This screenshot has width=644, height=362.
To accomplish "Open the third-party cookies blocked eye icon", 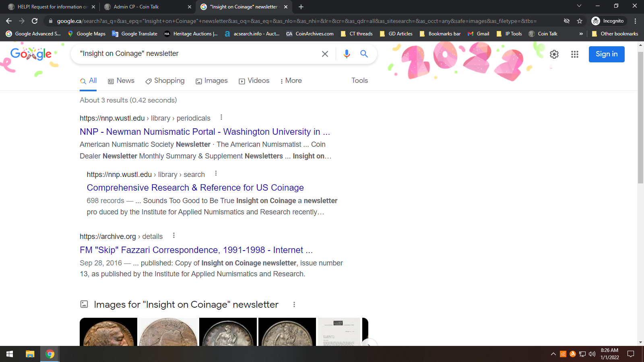I will click(567, 21).
